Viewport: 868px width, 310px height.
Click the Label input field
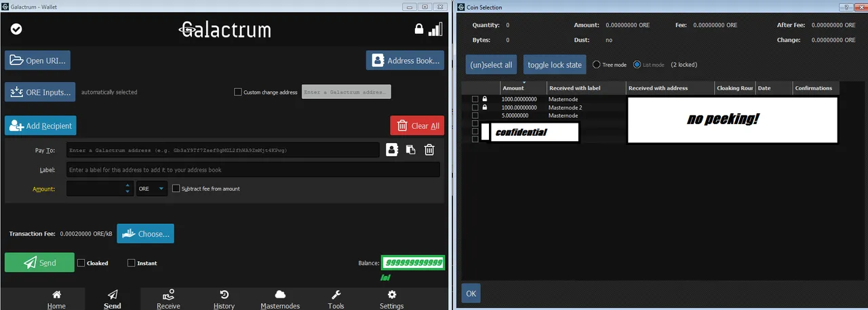(x=253, y=170)
